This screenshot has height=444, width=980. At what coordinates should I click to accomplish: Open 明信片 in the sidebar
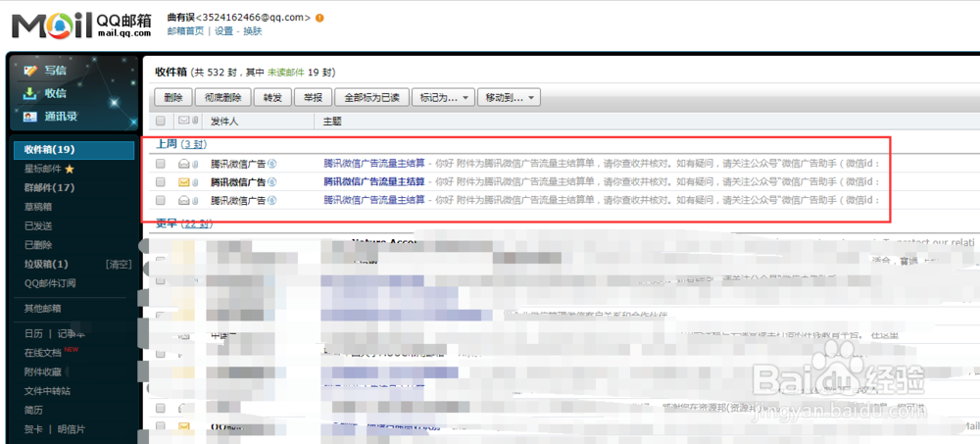pyautogui.click(x=72, y=429)
